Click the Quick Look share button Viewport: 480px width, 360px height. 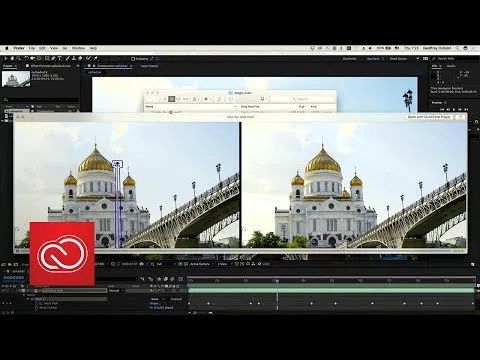point(460,117)
